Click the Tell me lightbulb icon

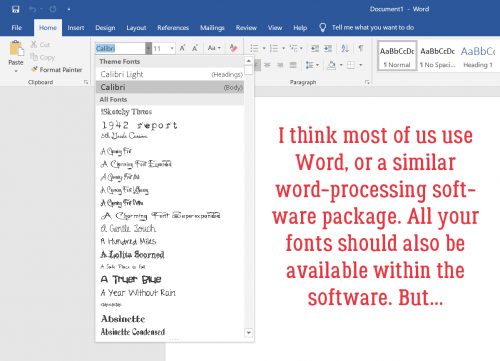[x=322, y=27]
